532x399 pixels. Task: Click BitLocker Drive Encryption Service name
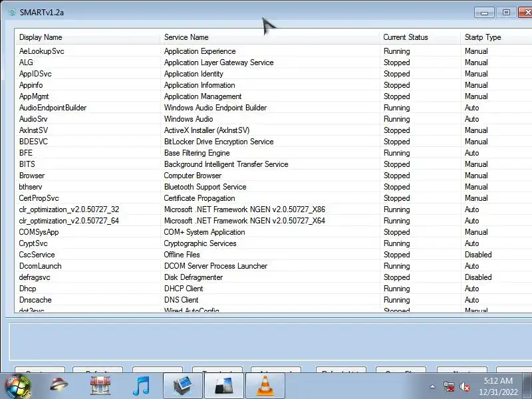(x=219, y=142)
